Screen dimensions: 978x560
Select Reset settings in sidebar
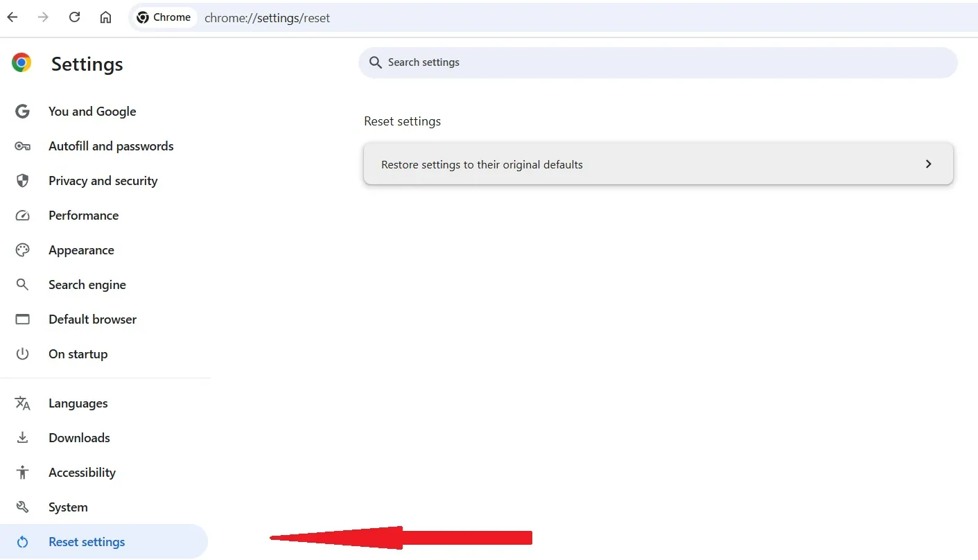coord(104,542)
